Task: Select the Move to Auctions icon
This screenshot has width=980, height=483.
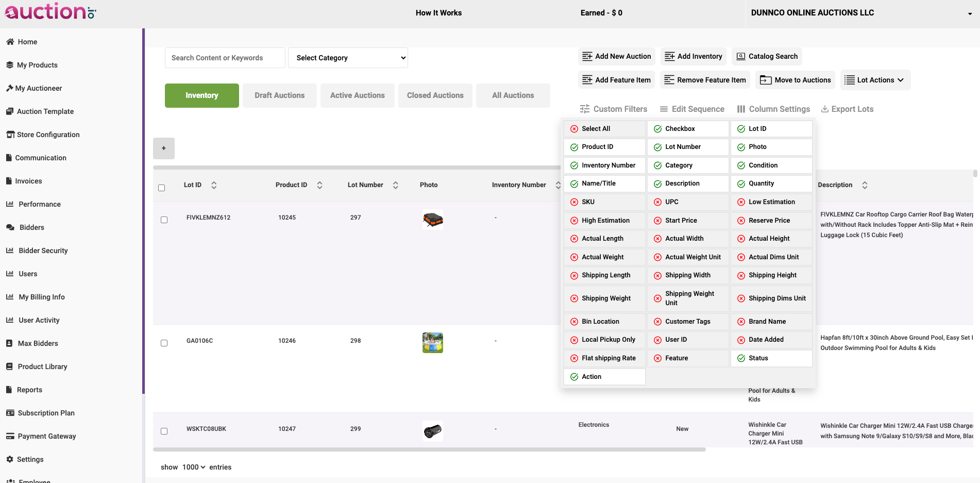Action: click(765, 80)
